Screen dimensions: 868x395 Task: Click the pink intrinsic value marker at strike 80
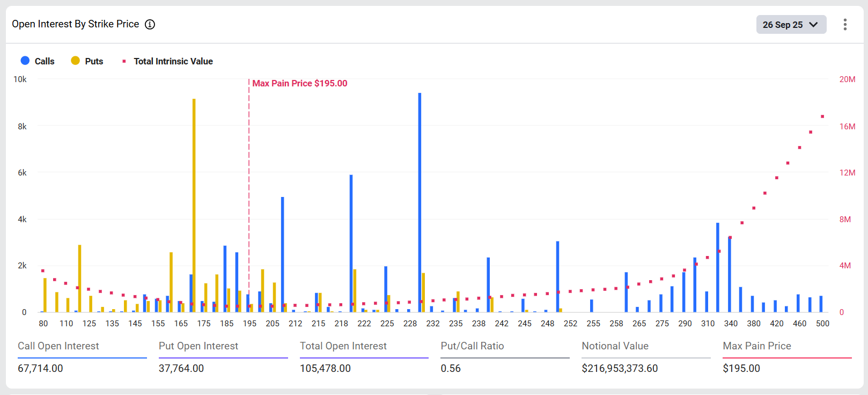(x=43, y=270)
